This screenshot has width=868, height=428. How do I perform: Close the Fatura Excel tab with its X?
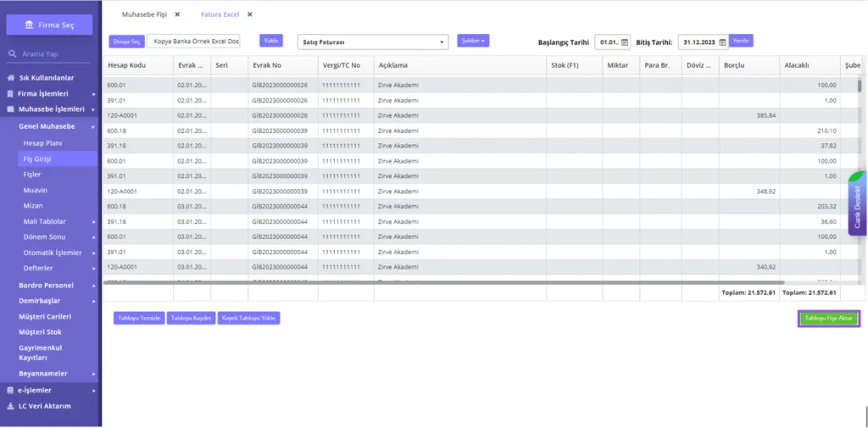coord(250,14)
